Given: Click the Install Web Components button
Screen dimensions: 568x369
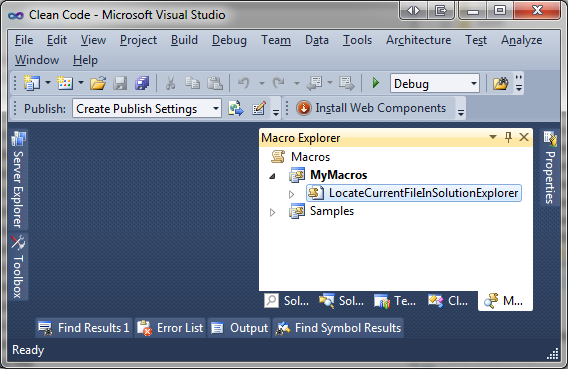Looking at the screenshot, I should [x=371, y=108].
